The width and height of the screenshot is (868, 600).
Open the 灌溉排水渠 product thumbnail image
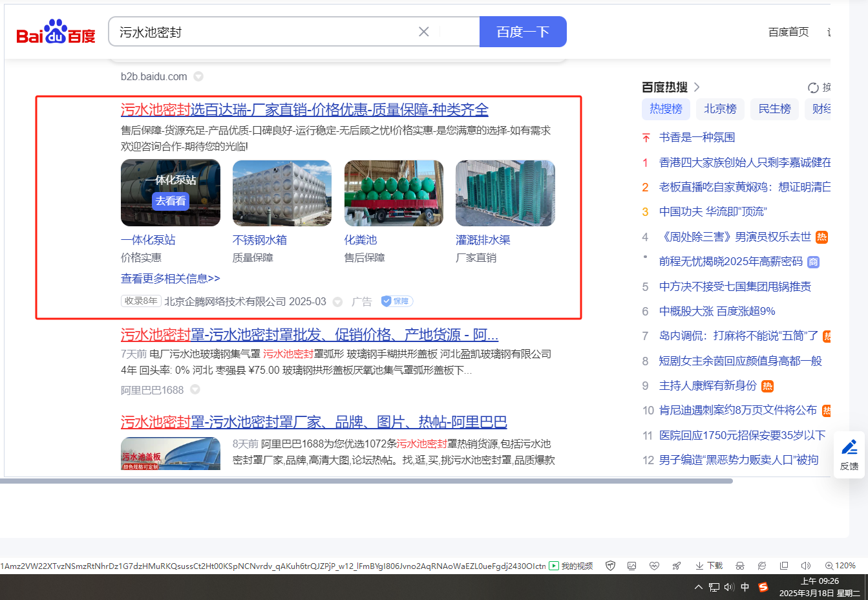(505, 193)
